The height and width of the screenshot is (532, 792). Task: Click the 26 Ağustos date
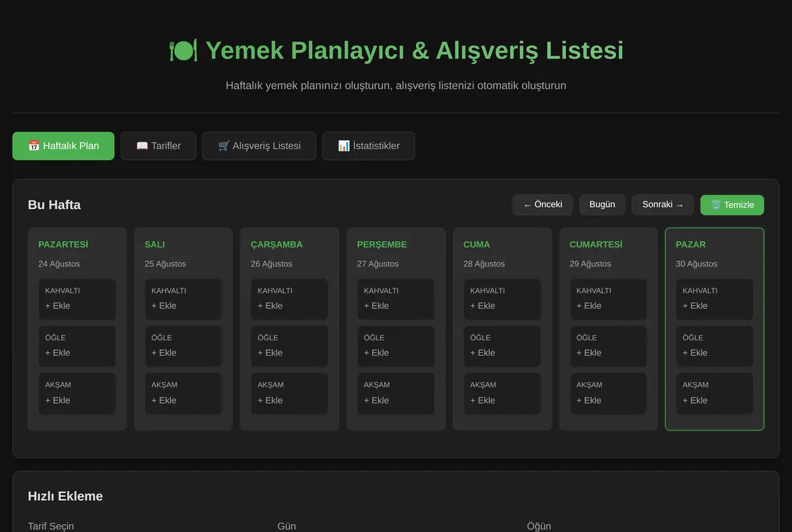click(x=272, y=264)
